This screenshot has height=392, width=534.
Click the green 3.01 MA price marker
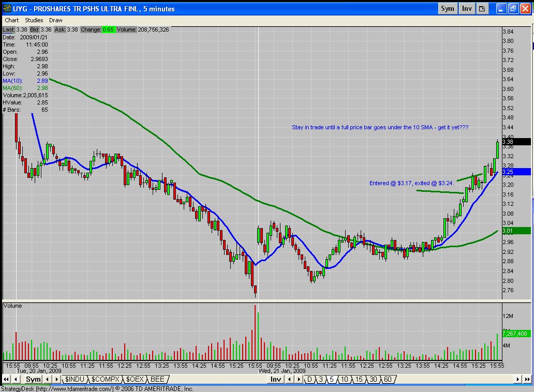[x=516, y=231]
